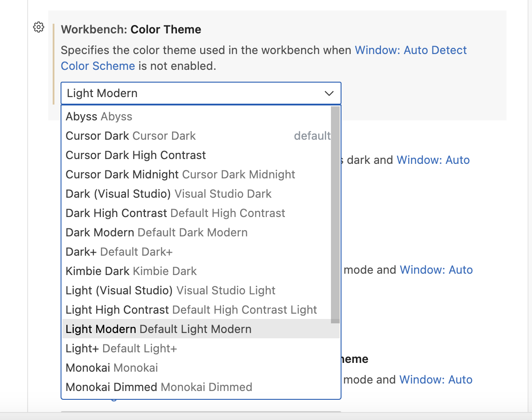This screenshot has height=420, width=532.
Task: Select Light (Visual Studio) theme
Action: point(170,290)
